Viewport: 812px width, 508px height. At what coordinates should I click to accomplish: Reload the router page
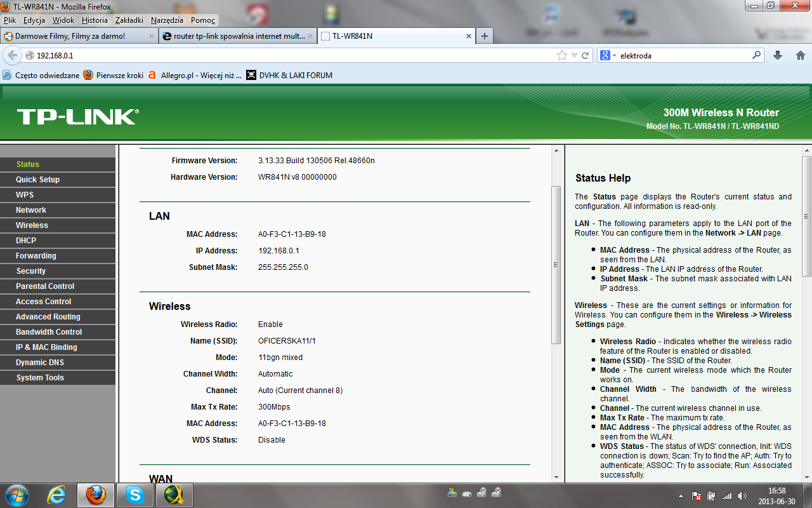(586, 55)
